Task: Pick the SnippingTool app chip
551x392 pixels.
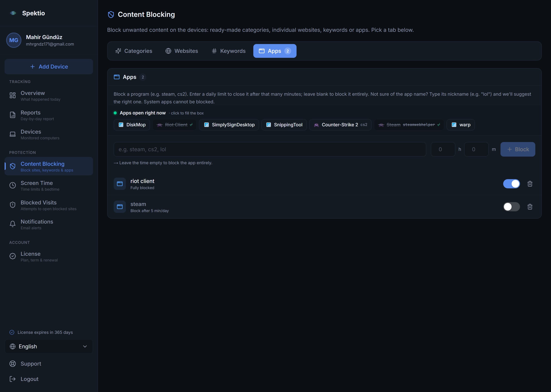Action: click(x=284, y=125)
